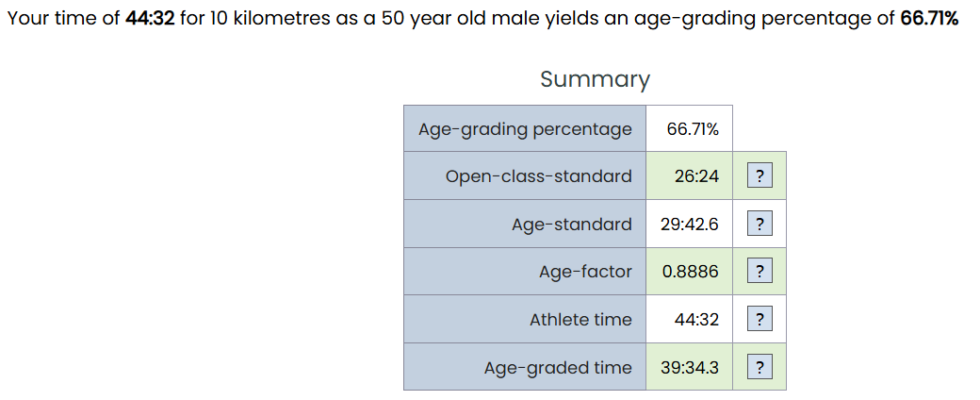Click the Age-standard row label
The image size is (980, 400).
[x=525, y=225]
